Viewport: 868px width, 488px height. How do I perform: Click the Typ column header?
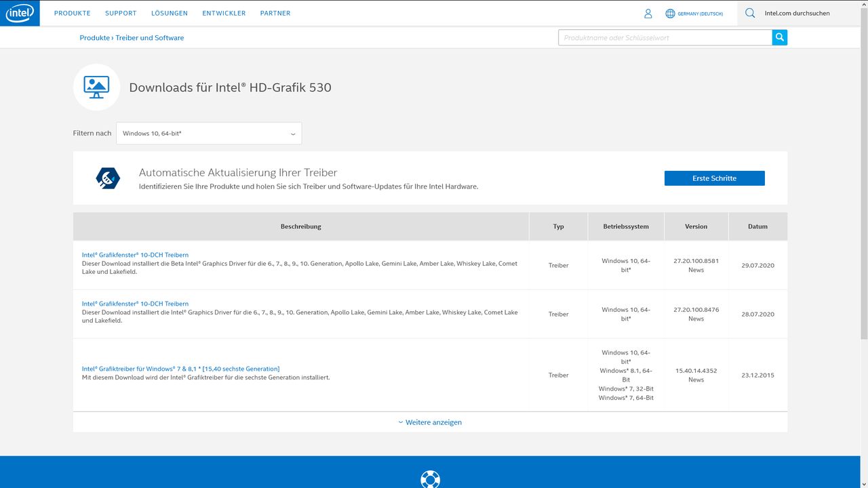pos(559,226)
